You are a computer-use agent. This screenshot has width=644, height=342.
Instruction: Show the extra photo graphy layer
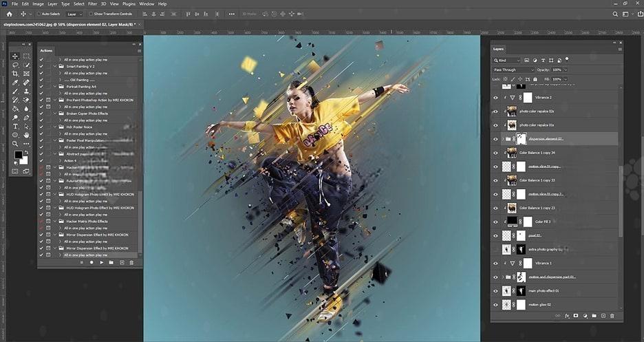(x=495, y=249)
